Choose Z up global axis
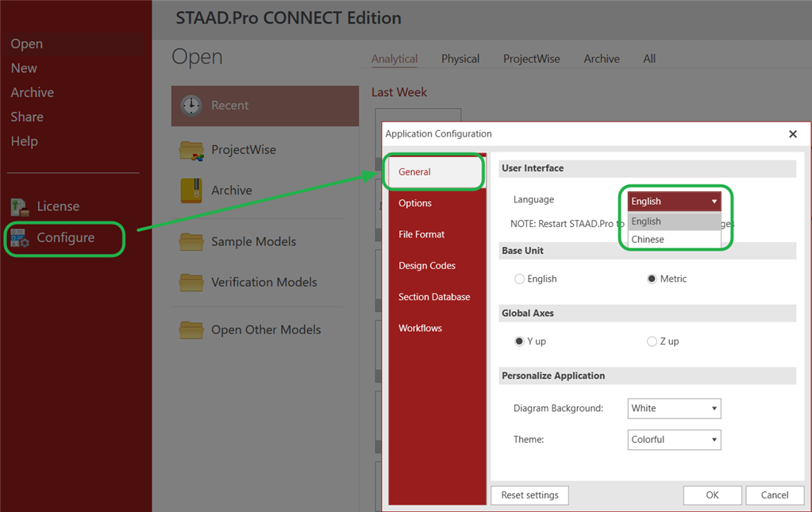Viewport: 812px width, 512px height. pyautogui.click(x=652, y=341)
